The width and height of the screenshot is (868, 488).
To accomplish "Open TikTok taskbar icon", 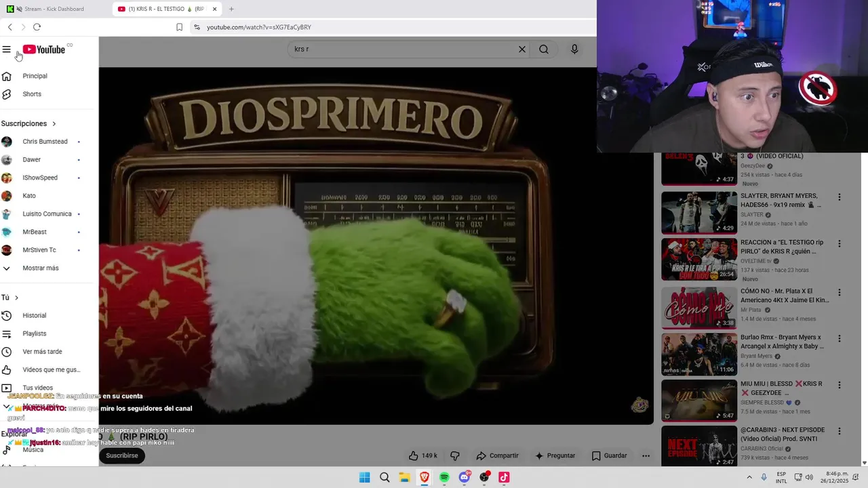I will coord(504,477).
